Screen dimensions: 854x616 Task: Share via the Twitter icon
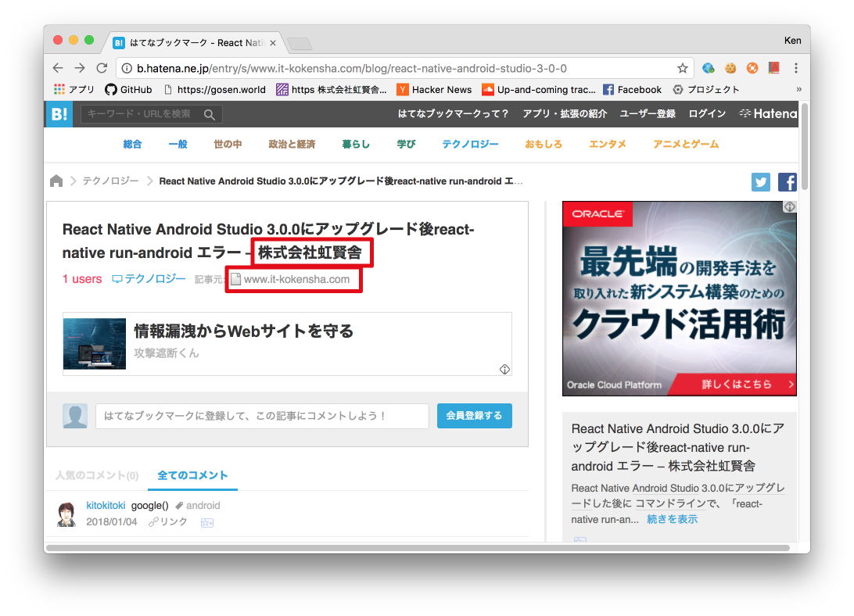click(761, 182)
